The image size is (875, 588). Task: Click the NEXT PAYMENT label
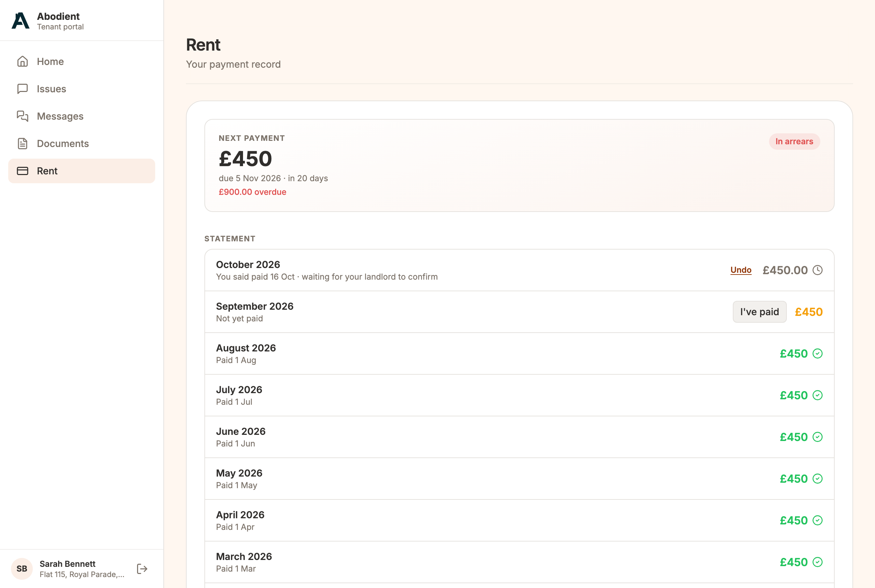pos(252,138)
